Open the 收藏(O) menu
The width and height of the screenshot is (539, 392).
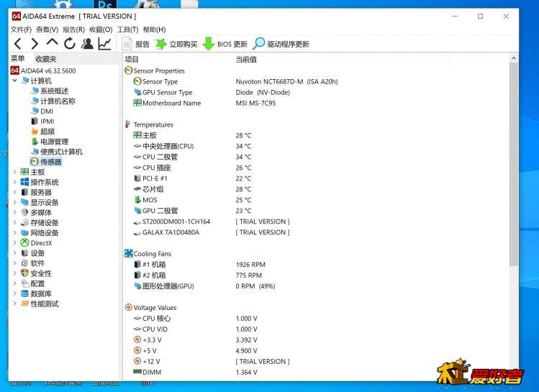101,29
